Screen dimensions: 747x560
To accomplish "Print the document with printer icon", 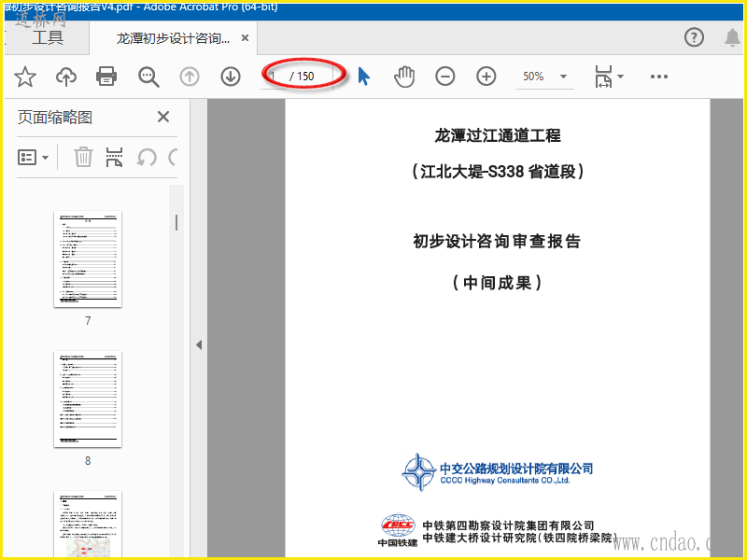I will [x=106, y=77].
